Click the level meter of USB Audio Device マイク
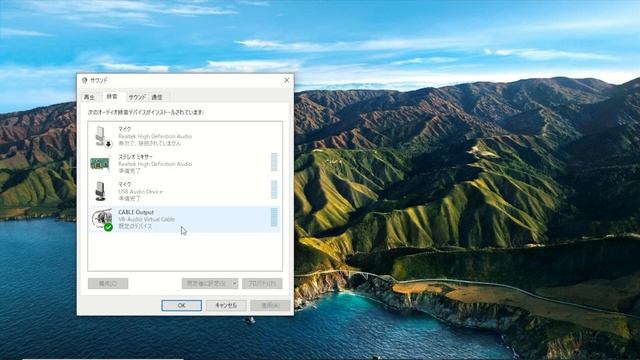Screen dimensions: 640x360 274,189
